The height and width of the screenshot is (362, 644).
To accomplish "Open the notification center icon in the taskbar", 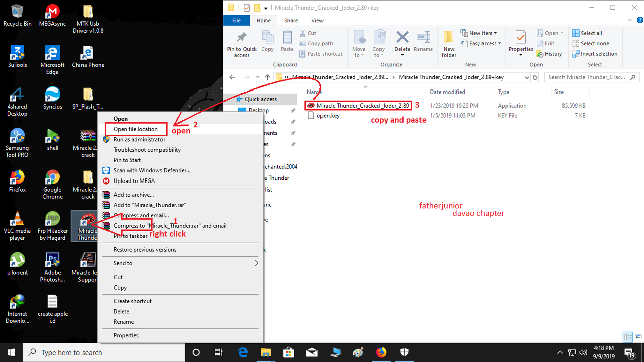I will pyautogui.click(x=629, y=352).
